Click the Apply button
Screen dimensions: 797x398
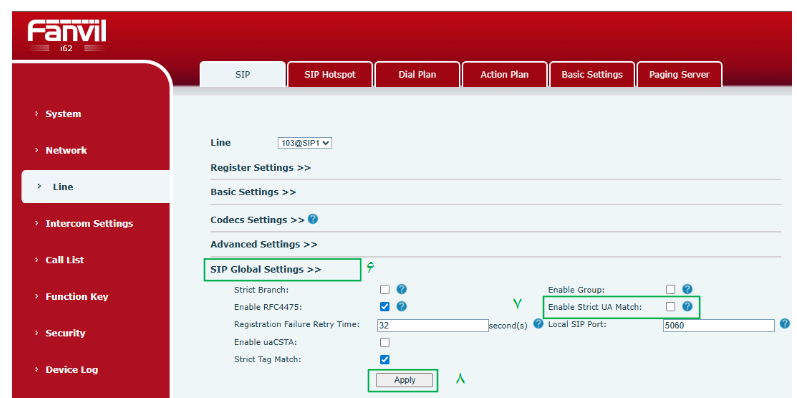(405, 380)
